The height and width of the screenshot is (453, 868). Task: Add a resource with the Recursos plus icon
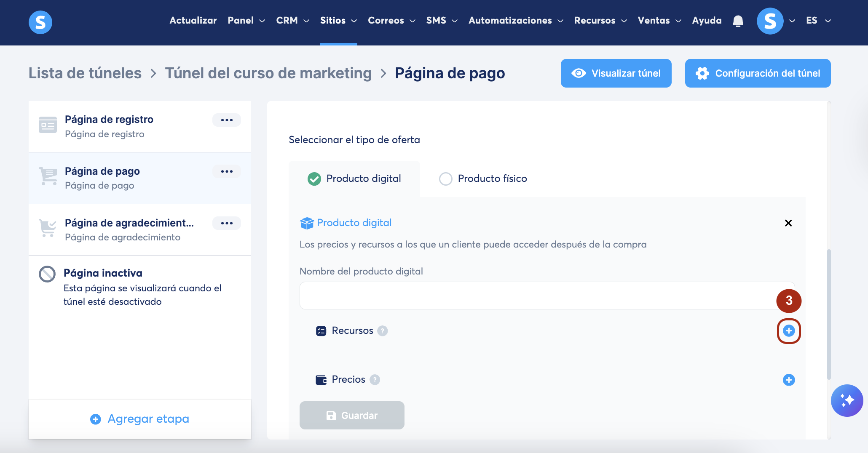pyautogui.click(x=789, y=331)
